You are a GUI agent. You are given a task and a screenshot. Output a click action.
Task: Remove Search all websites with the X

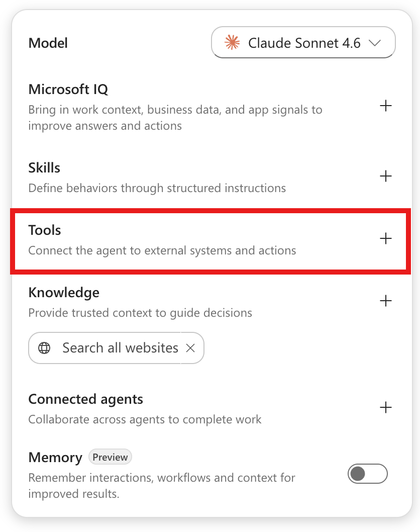190,348
